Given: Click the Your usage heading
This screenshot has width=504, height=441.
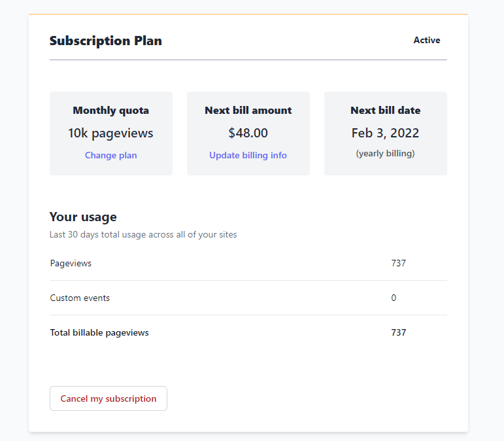Looking at the screenshot, I should coord(83,217).
